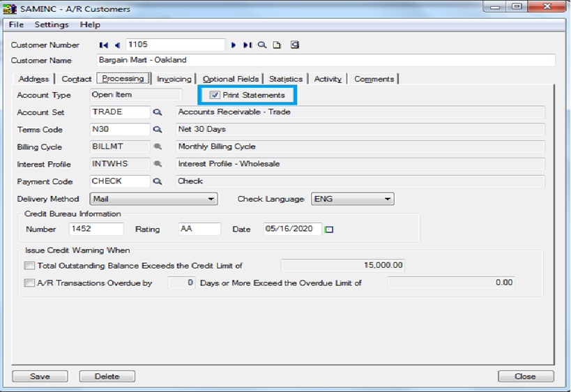Go to last customer record
571x392 pixels.
248,45
